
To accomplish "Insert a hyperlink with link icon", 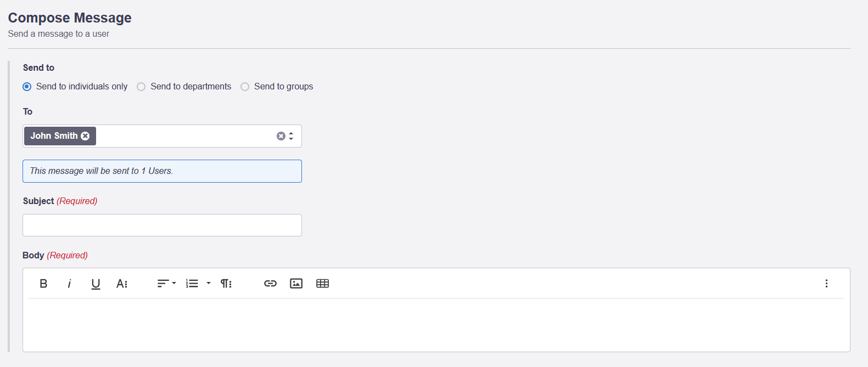I will tap(270, 284).
